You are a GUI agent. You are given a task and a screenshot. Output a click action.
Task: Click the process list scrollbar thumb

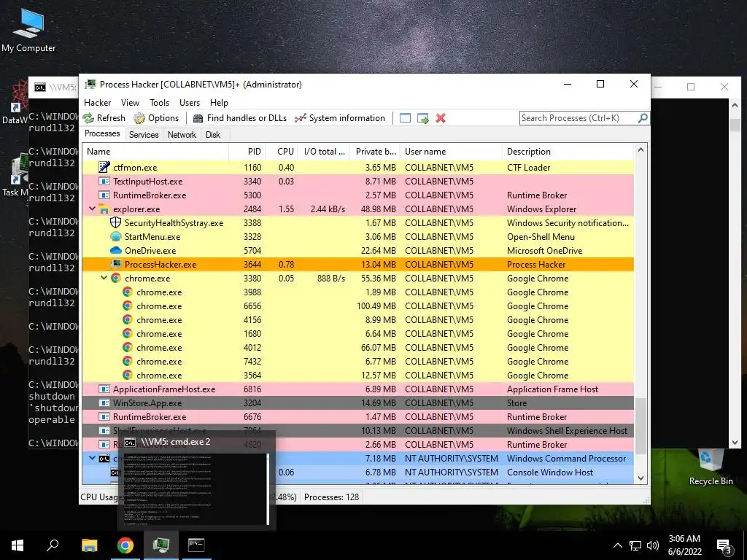[x=640, y=427]
